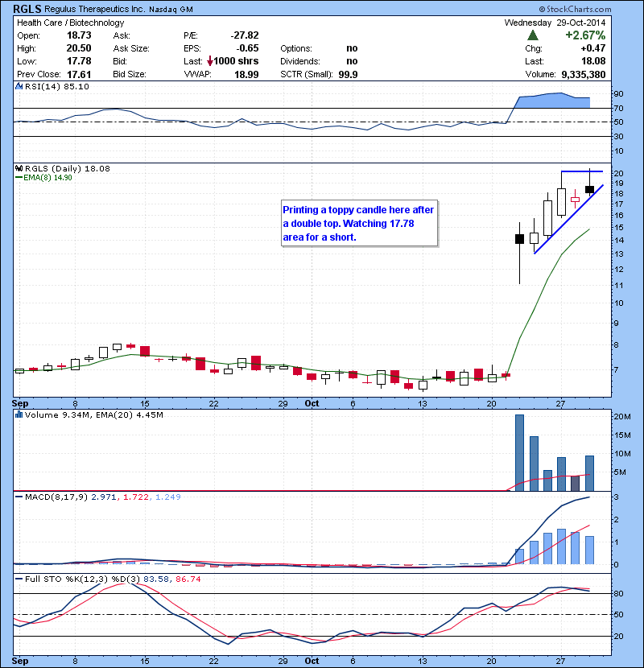Viewport: 644px width, 668px height.
Task: Click the shaded overbought region of the RSI
Action: pyautogui.click(x=553, y=101)
